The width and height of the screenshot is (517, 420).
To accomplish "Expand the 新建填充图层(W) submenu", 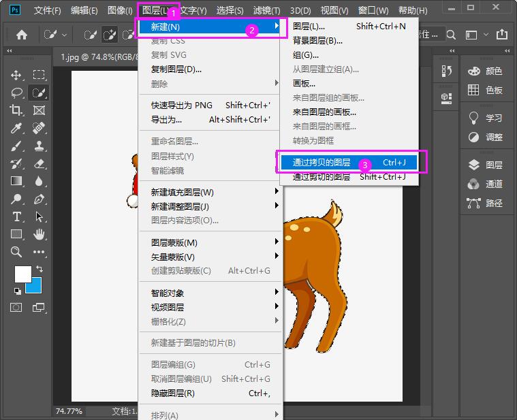I will click(210, 192).
